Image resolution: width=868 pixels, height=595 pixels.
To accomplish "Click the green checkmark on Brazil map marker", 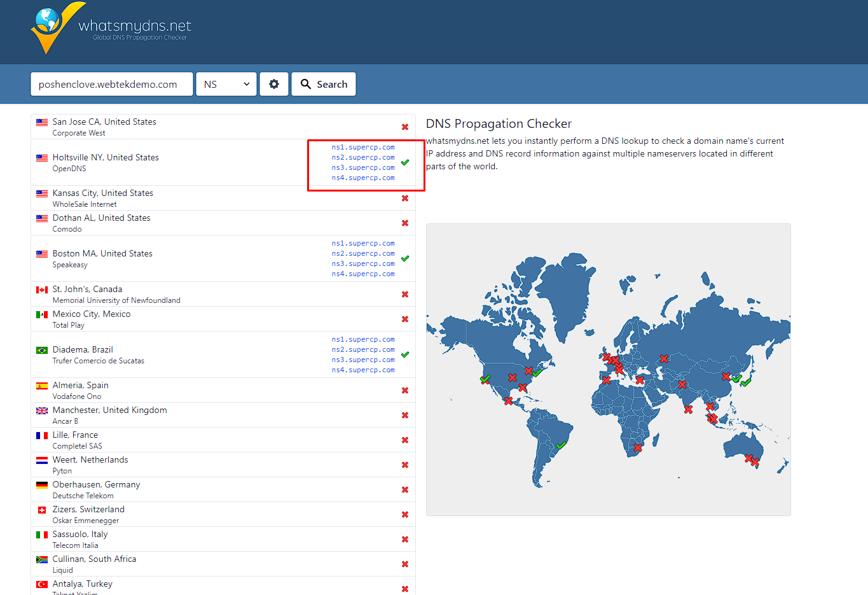I will (561, 445).
